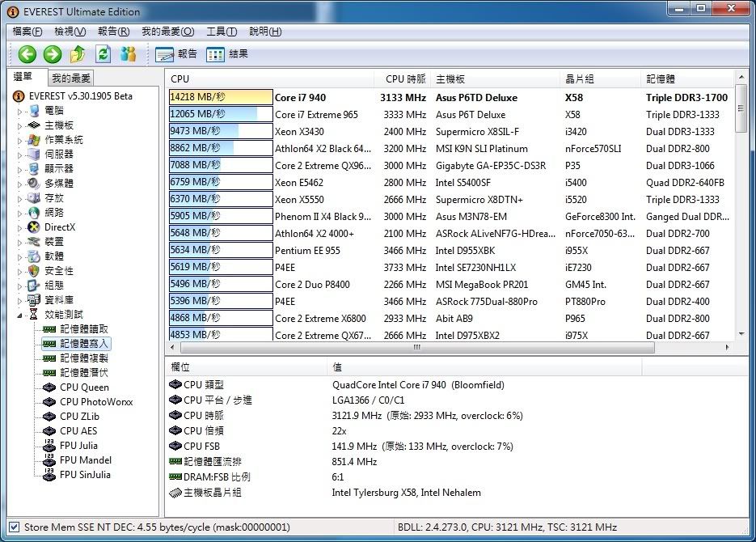The width and height of the screenshot is (756, 542).
Task: Expand the 電腦 tree node
Action: coord(19,112)
